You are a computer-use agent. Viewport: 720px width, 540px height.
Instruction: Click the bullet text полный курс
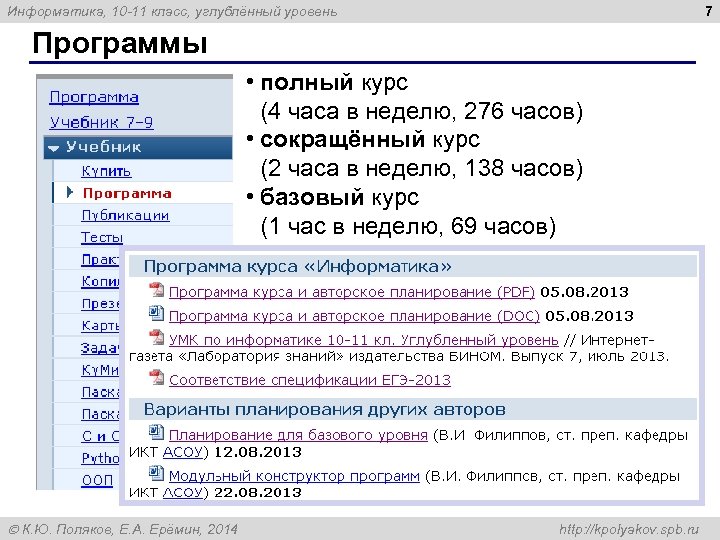334,83
